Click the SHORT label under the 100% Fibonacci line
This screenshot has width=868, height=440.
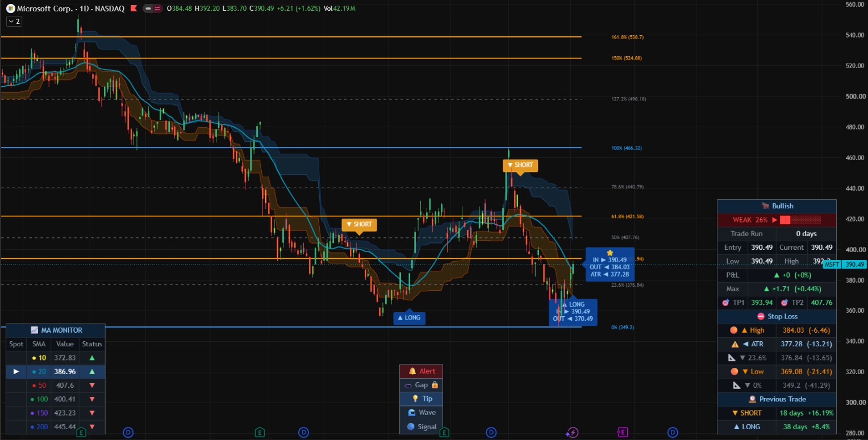point(520,165)
